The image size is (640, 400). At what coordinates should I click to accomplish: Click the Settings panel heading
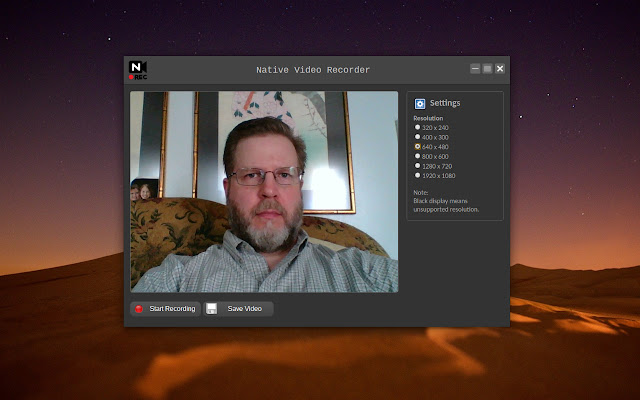pyautogui.click(x=445, y=103)
